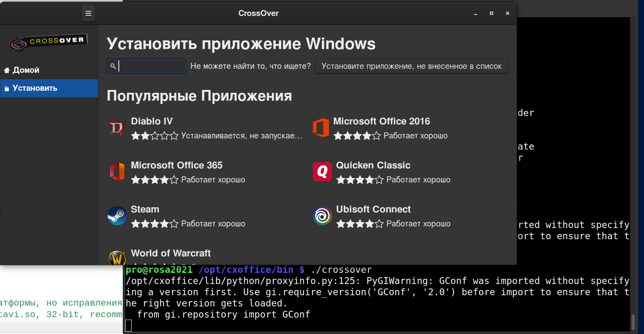Click the Diablo IV app icon
The width and height of the screenshot is (644, 334).
tap(117, 128)
